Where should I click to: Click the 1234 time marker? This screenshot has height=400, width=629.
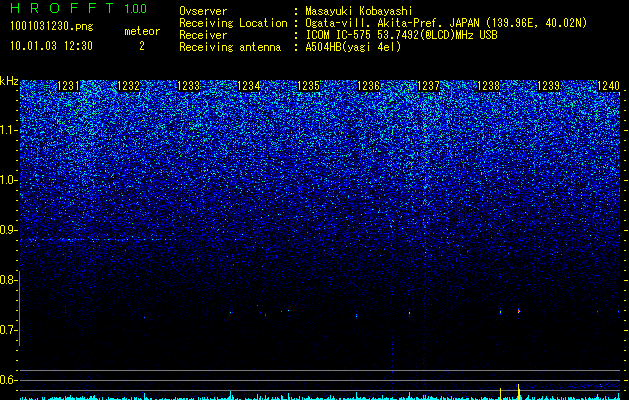[x=249, y=86]
